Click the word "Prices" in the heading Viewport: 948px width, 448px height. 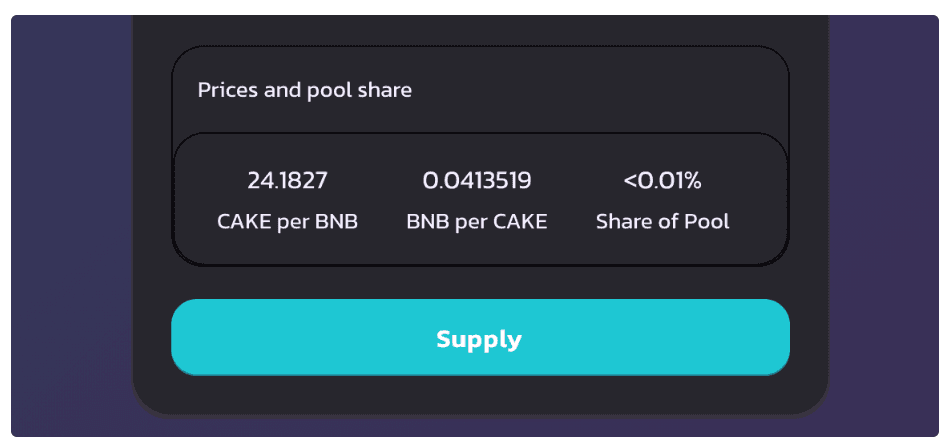pos(228,90)
